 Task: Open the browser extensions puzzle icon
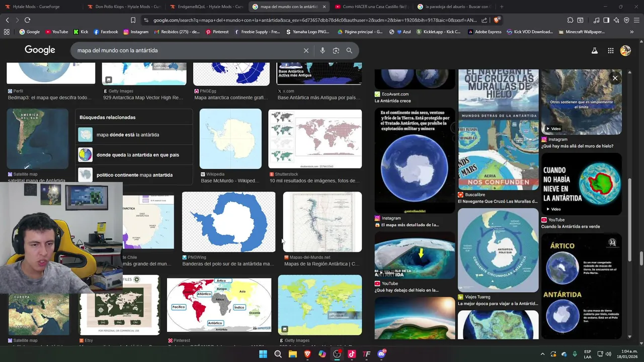(x=570, y=20)
